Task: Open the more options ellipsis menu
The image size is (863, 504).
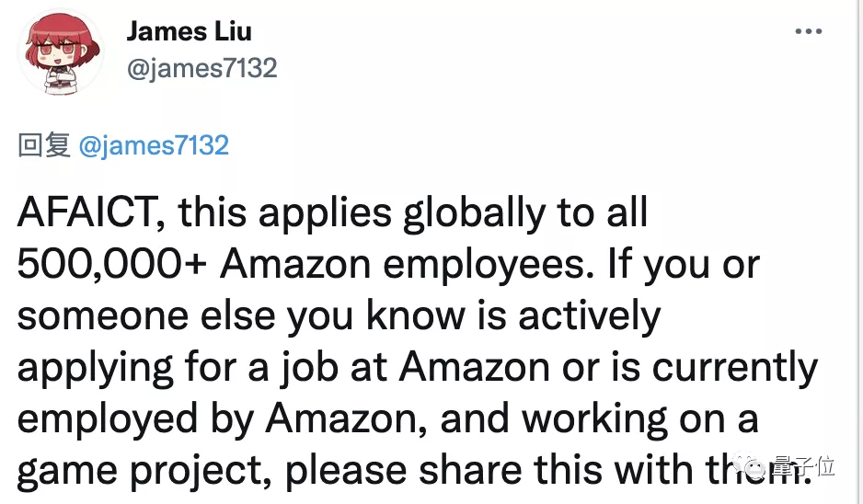Action: coord(808,32)
